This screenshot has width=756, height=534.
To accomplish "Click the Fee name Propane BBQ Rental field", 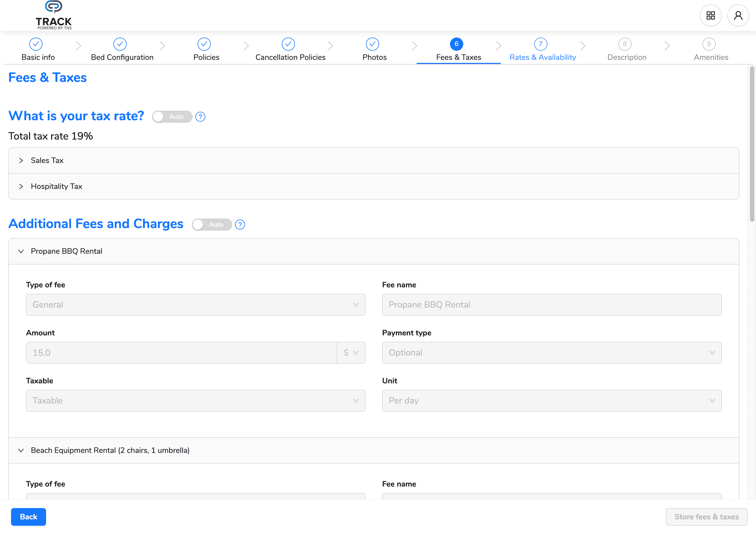I will pyautogui.click(x=552, y=305).
